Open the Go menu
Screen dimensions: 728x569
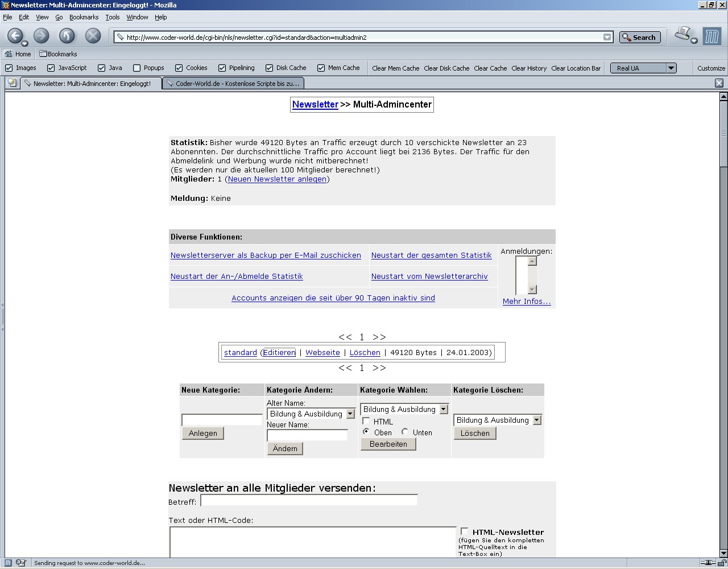click(59, 17)
